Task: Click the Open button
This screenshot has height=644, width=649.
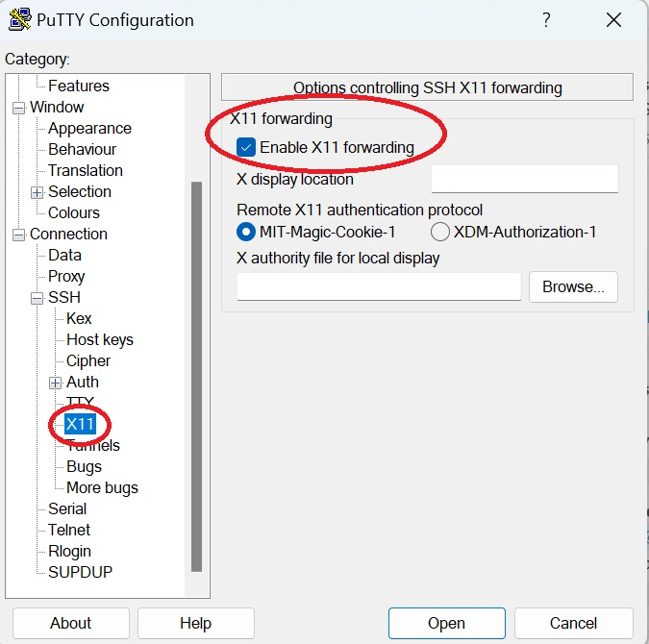Action: 446,623
